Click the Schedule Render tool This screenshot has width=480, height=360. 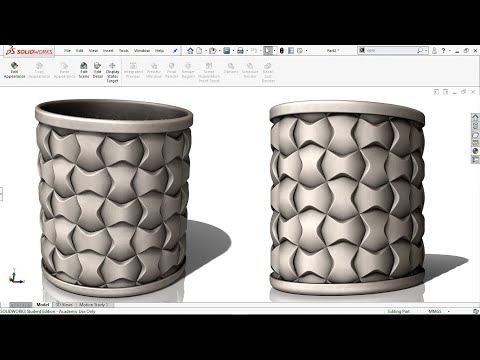click(x=250, y=70)
